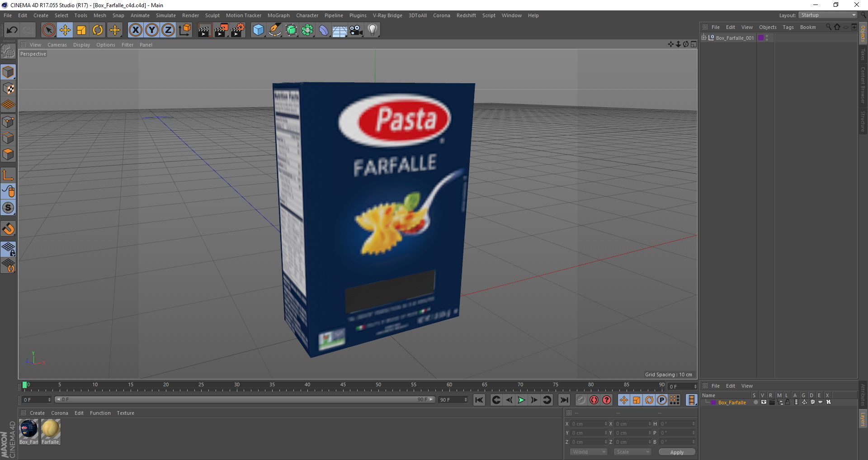Click the Bend deformer icon

point(324,30)
